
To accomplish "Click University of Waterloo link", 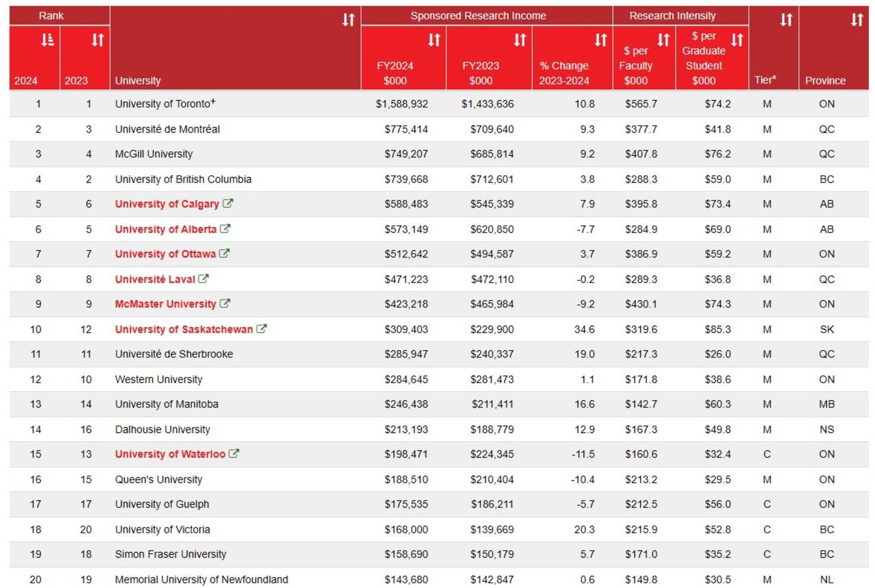I will point(169,454).
